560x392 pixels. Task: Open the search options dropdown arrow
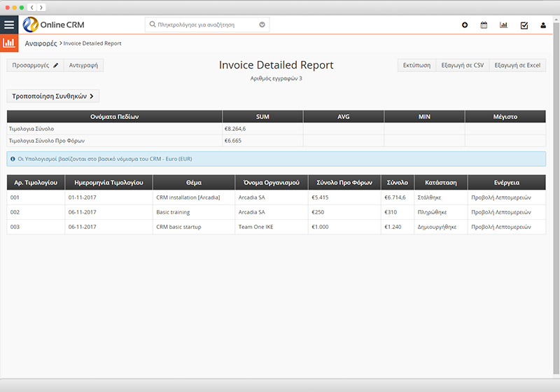(262, 24)
